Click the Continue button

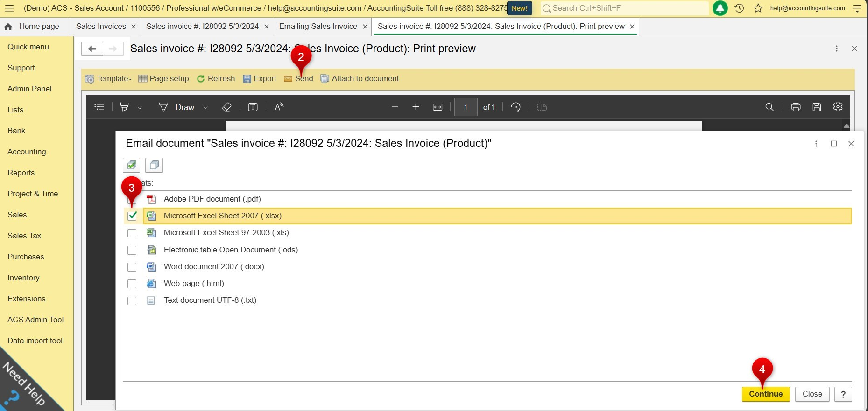coord(766,394)
